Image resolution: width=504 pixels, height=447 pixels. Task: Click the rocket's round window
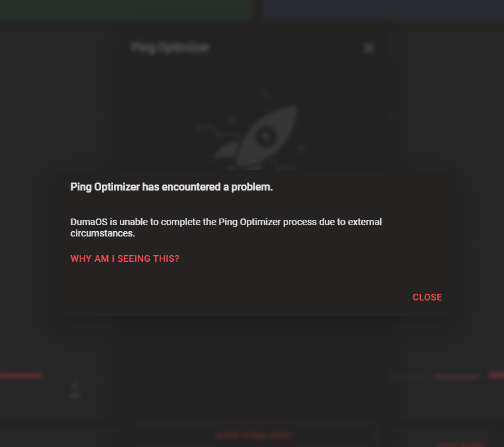[266, 137]
